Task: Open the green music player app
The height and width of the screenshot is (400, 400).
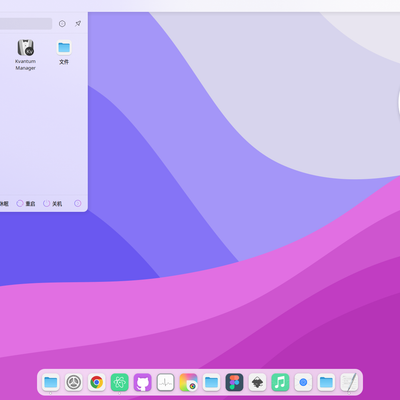Action: click(280, 382)
